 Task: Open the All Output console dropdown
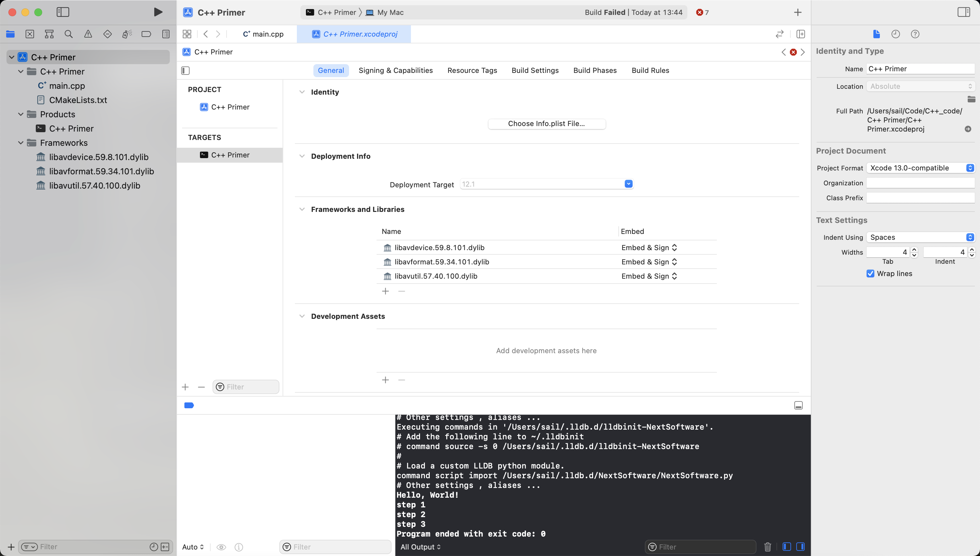tap(420, 547)
